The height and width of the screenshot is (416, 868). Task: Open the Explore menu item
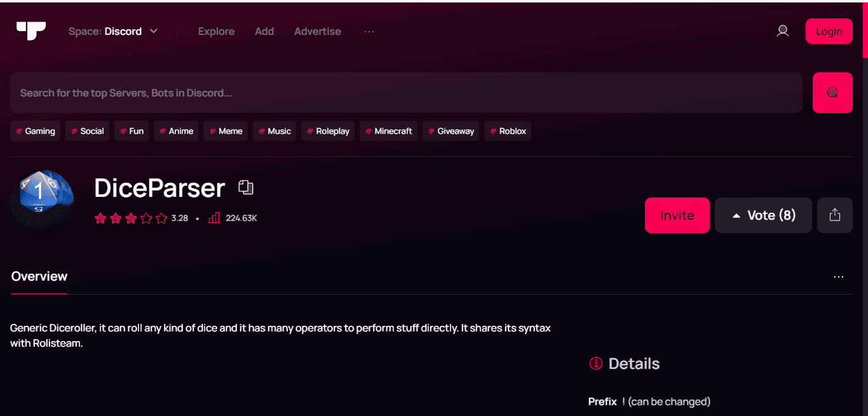coord(216,31)
